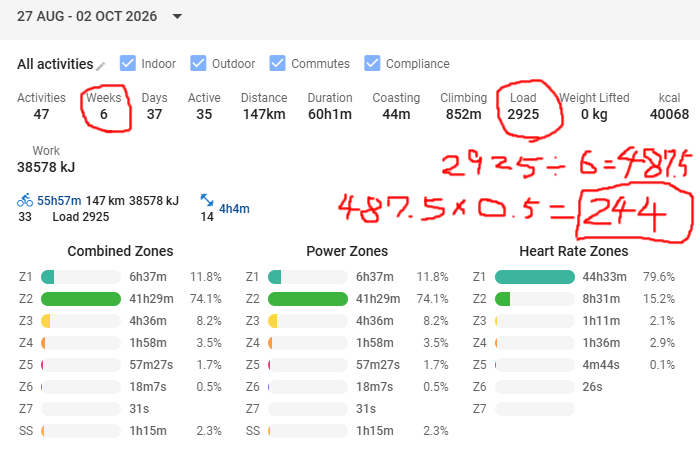Image resolution: width=700 pixels, height=451 pixels.
Task: Click Heart Rate Z6 time 26s
Action: 592,387
